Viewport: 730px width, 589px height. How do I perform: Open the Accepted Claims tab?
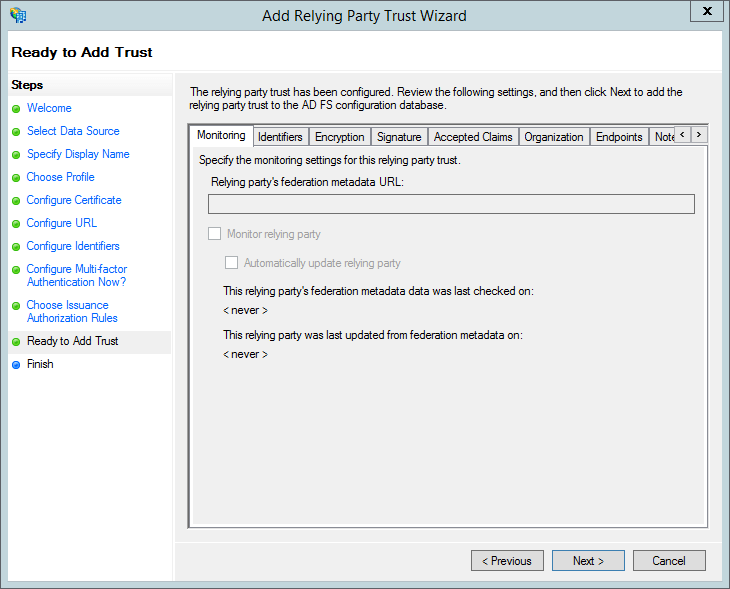(473, 137)
